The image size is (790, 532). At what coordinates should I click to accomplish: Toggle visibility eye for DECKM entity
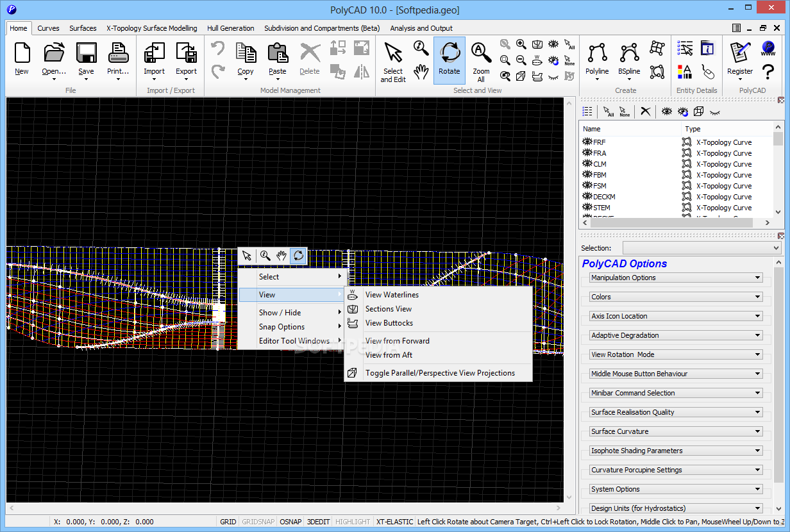point(587,197)
